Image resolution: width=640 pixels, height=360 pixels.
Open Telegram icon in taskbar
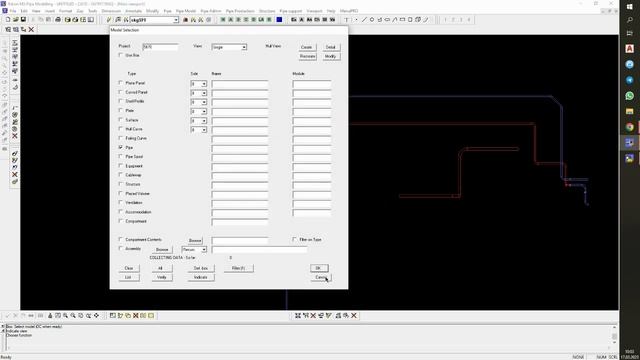click(629, 80)
